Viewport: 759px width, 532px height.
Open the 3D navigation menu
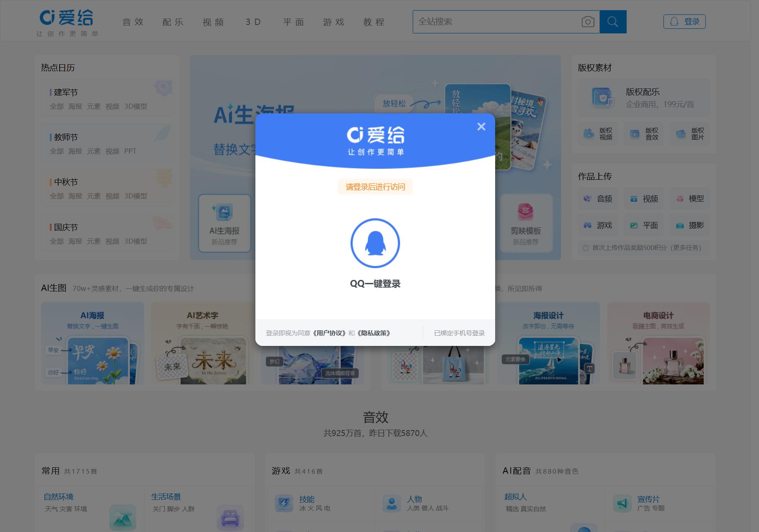pyautogui.click(x=253, y=22)
